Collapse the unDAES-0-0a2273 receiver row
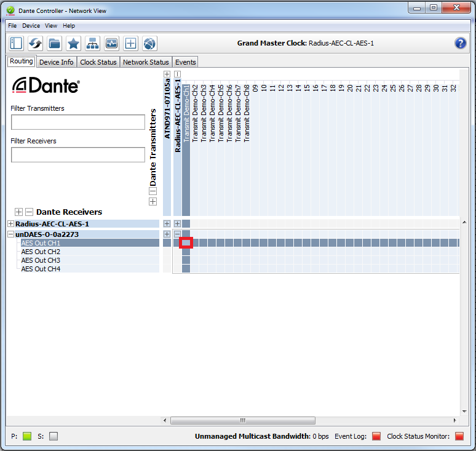Viewport: 476px width, 451px height. pos(10,234)
